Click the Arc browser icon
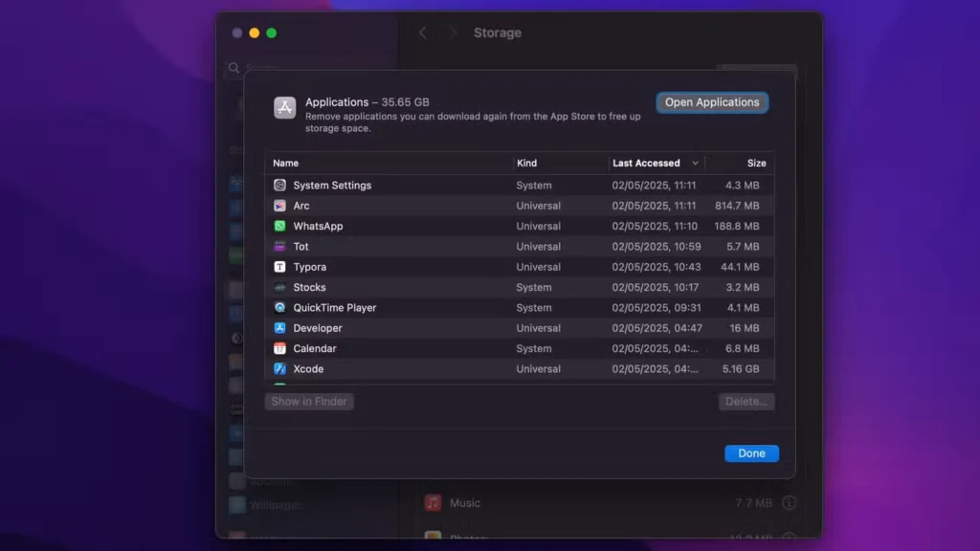The width and height of the screenshot is (980, 551). (x=279, y=206)
